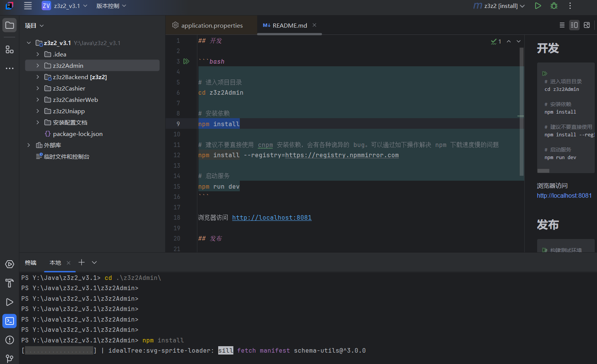Expand the z3z2CashierWeb folder
Image resolution: width=597 pixels, height=364 pixels.
coord(38,100)
